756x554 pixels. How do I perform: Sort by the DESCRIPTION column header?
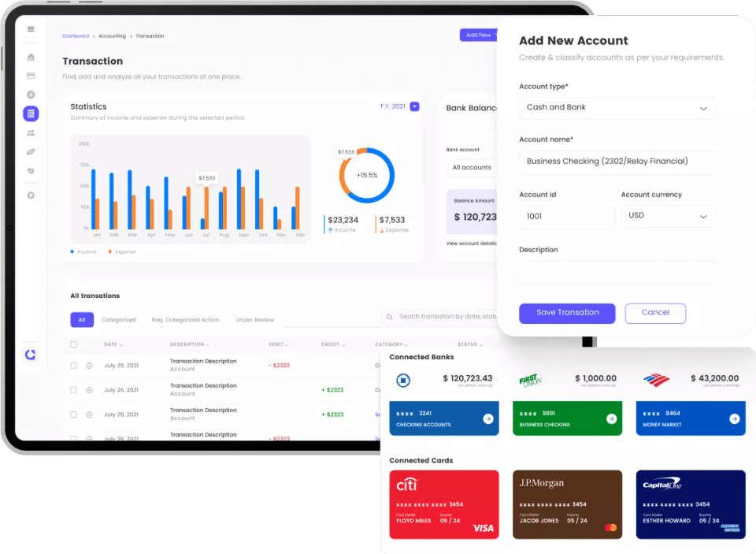[189, 344]
